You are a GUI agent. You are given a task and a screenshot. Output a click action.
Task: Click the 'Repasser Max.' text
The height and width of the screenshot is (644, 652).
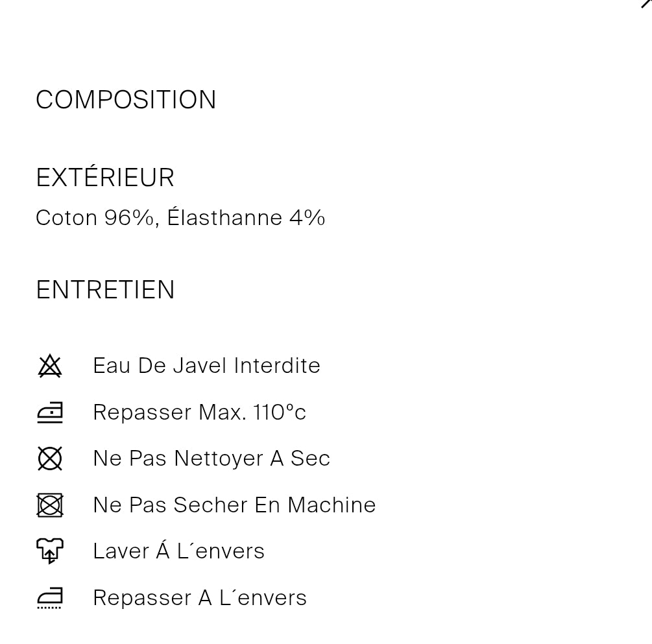(x=170, y=412)
